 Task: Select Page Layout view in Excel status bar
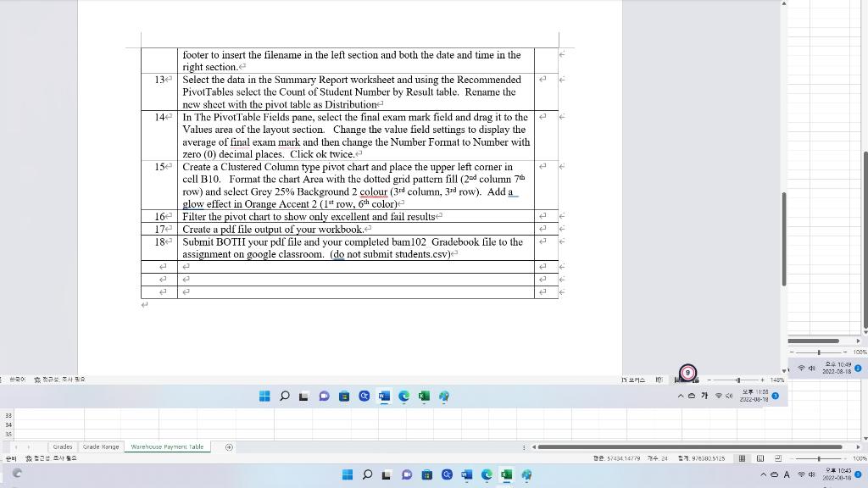point(760,458)
